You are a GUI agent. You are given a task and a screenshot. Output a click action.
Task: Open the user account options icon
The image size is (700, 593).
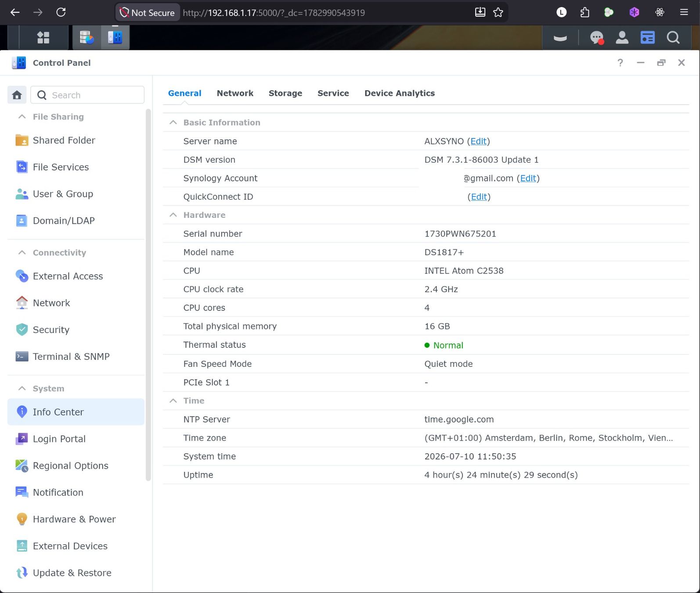point(622,38)
